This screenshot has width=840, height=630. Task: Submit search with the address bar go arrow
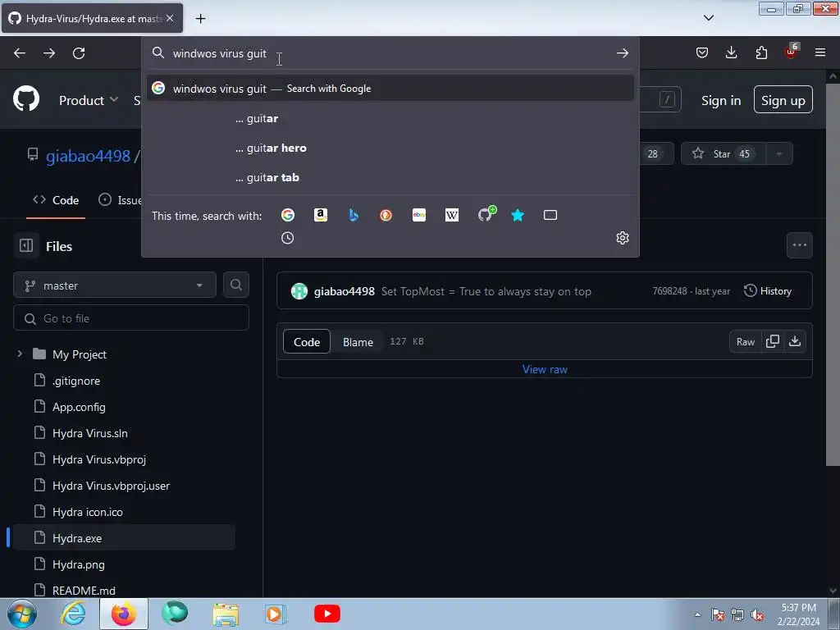[622, 53]
